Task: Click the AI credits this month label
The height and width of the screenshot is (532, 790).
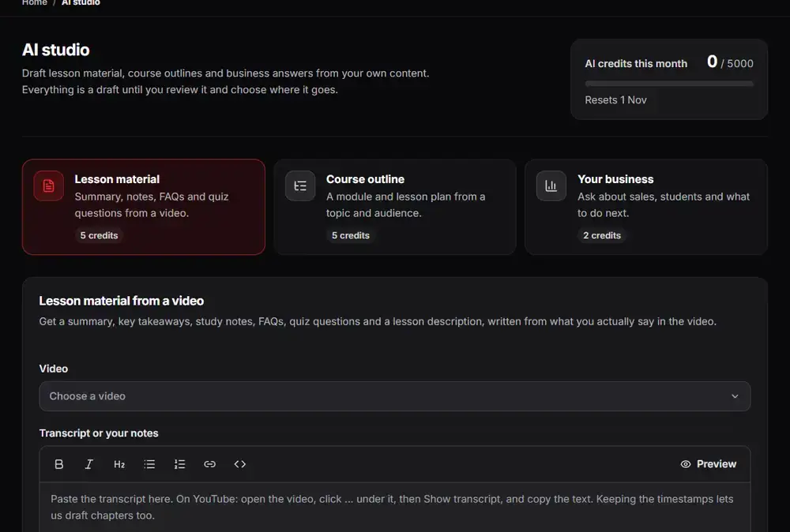Action: click(636, 64)
